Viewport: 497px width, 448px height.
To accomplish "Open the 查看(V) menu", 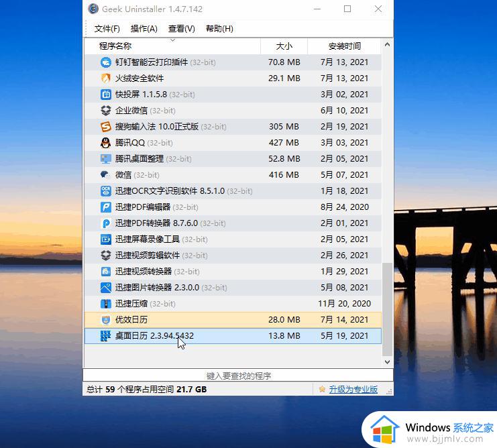I will (181, 29).
